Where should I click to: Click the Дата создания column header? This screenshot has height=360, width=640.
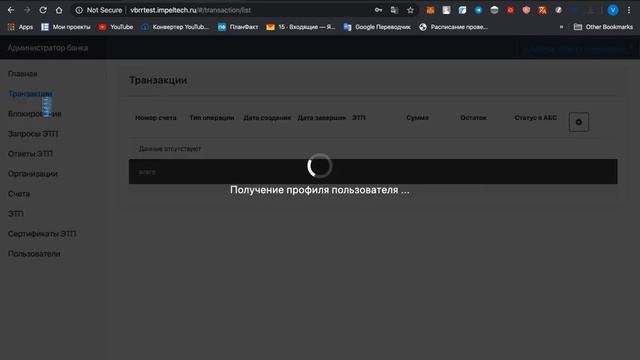click(267, 118)
